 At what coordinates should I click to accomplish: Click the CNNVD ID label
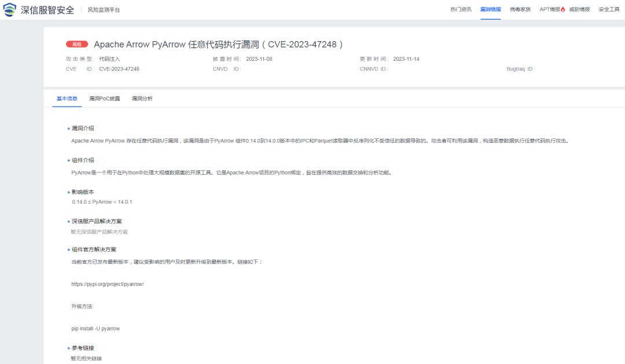(374, 69)
